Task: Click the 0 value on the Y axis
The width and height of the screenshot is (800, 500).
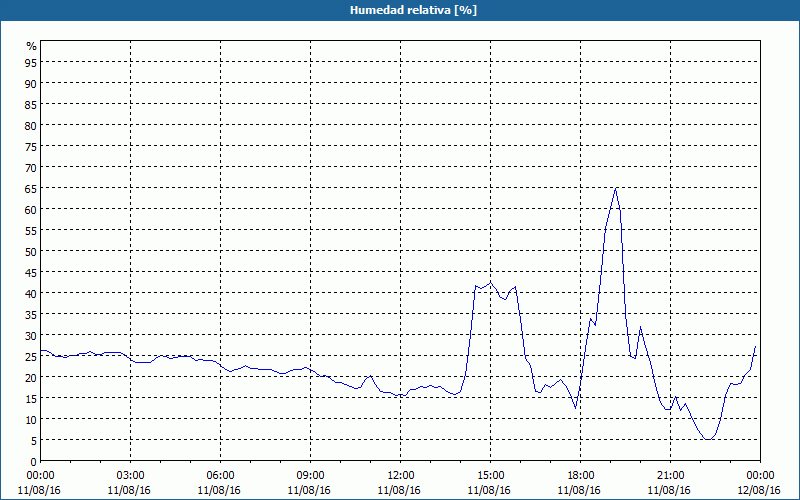Action: pyautogui.click(x=34, y=462)
